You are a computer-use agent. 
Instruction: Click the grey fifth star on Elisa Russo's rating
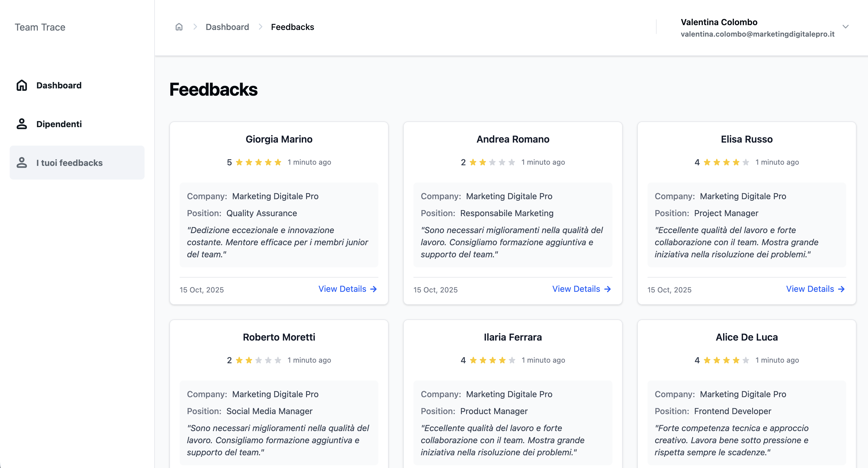pyautogui.click(x=746, y=162)
